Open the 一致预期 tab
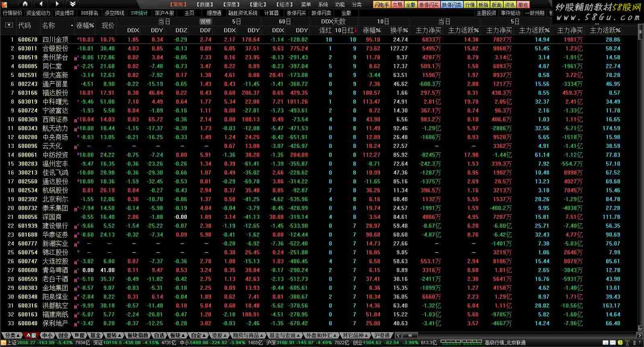 [535, 13]
